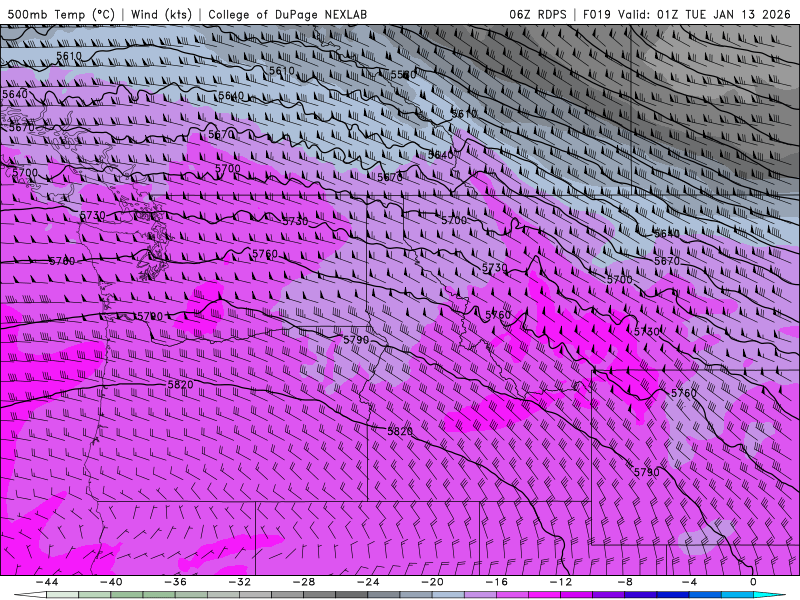Click 'F019 Valid: 01Z TUE JAN 13 2026' text
800x600 pixels.
686,14
